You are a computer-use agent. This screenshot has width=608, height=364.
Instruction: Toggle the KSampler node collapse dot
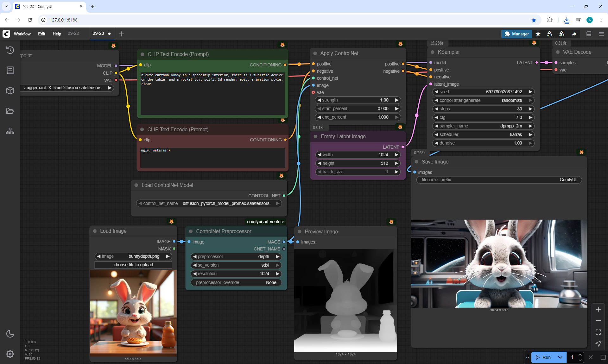click(433, 52)
